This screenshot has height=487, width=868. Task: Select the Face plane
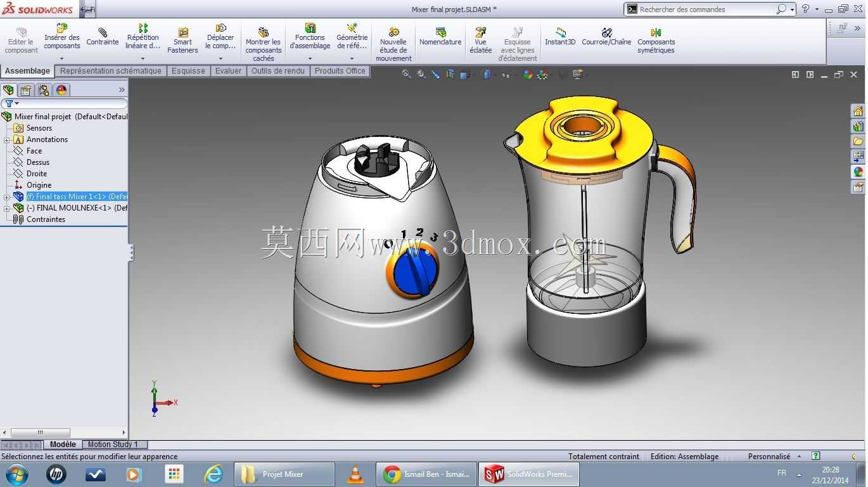pyautogui.click(x=28, y=151)
